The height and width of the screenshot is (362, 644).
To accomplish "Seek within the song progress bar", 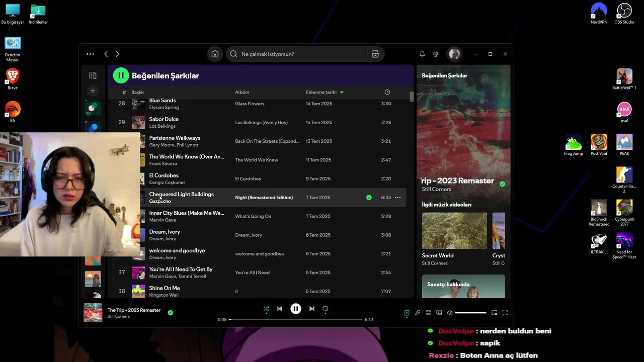I will [296, 319].
